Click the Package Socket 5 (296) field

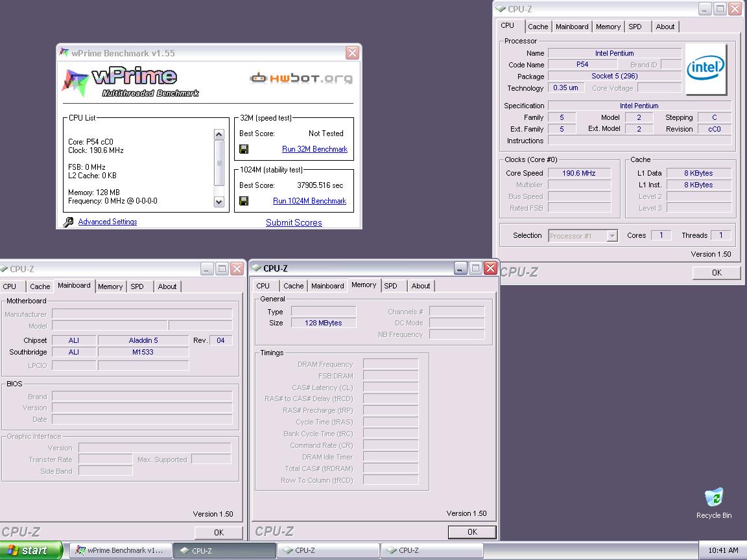coord(615,76)
